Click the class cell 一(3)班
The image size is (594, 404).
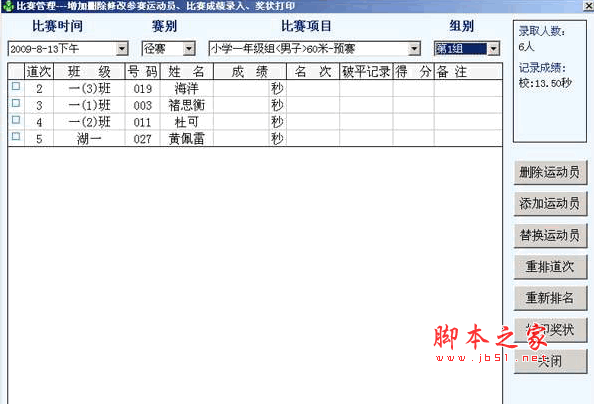(89, 88)
